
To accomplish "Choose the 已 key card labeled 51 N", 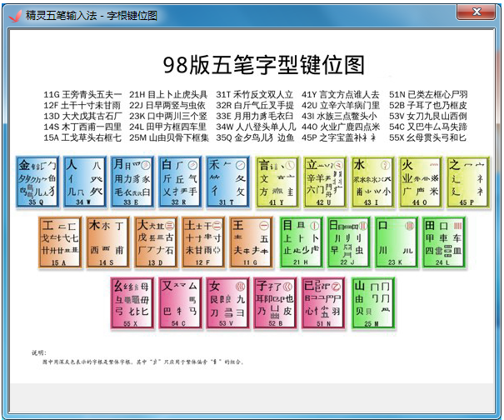I will 323,303.
